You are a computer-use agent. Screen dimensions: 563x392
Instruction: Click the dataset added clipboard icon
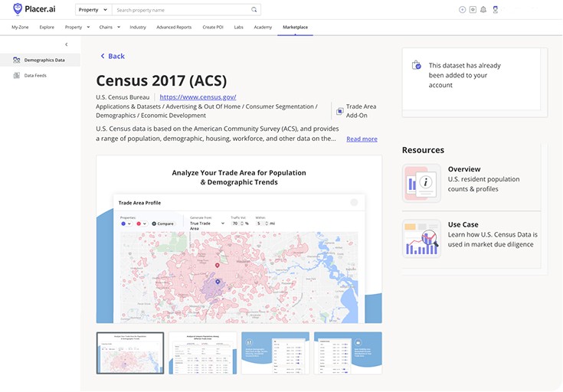point(417,65)
